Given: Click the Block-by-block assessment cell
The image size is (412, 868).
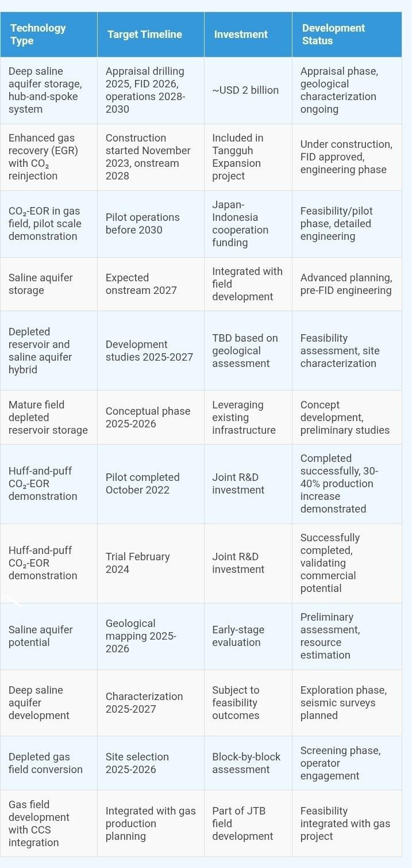Looking at the screenshot, I should (247, 763).
